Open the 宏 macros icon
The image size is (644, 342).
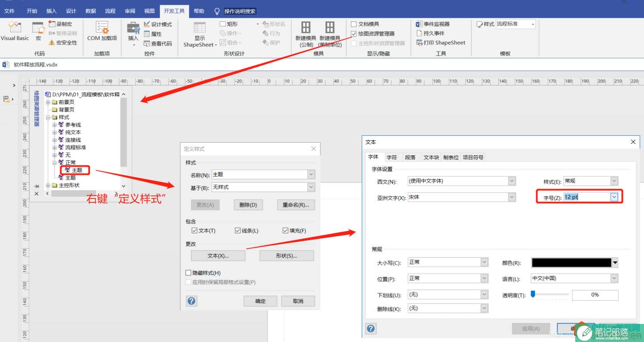(38, 31)
